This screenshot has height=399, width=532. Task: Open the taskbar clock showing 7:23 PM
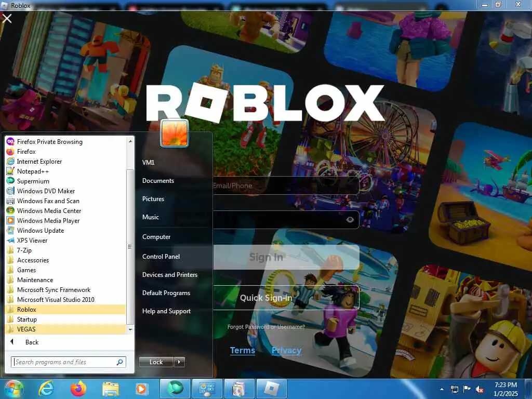coord(506,389)
